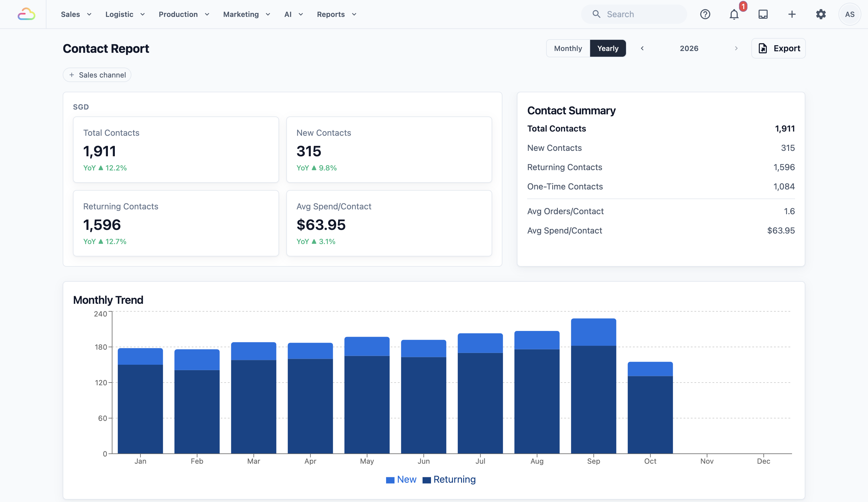Click the Returning Contacts 1,596 card
Image resolution: width=868 pixels, height=502 pixels.
tap(176, 223)
